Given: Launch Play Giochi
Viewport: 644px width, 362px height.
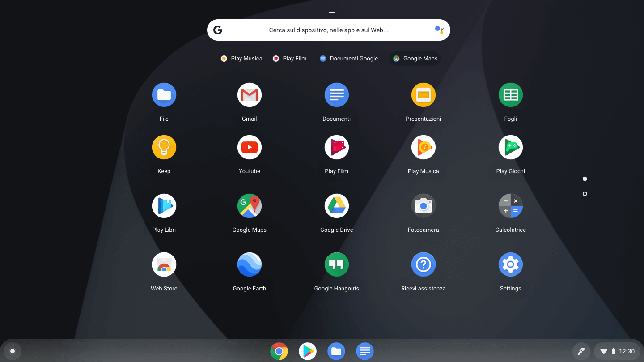Looking at the screenshot, I should point(511,147).
